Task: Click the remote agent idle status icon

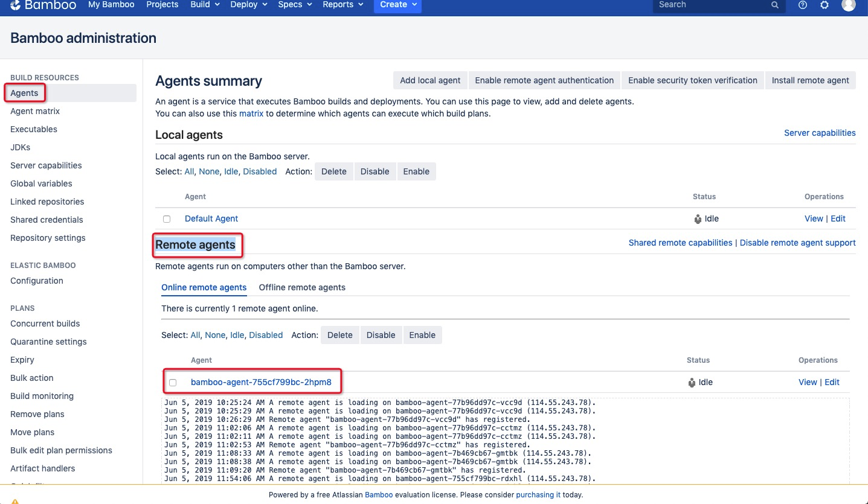Action: [692, 382]
